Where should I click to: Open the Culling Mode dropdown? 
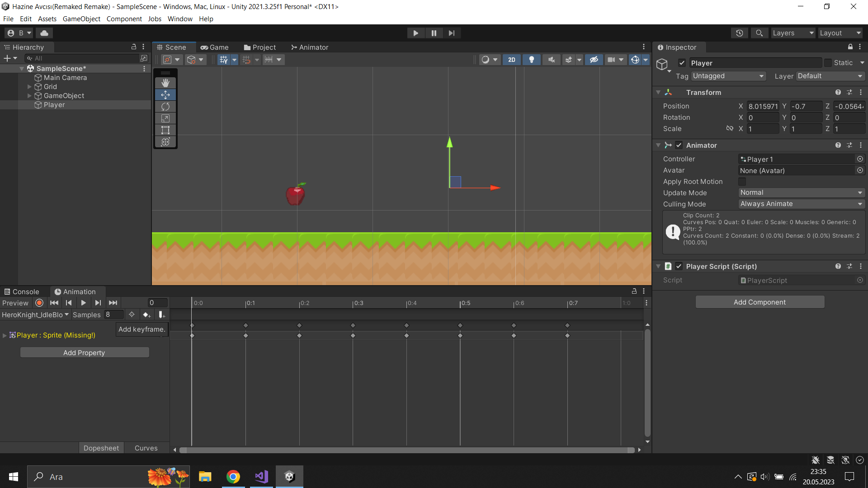click(801, 204)
